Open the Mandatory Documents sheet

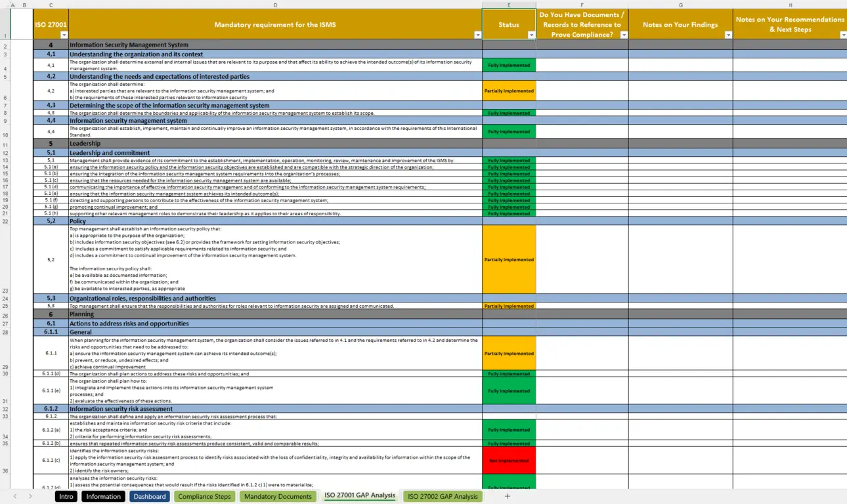point(278,496)
